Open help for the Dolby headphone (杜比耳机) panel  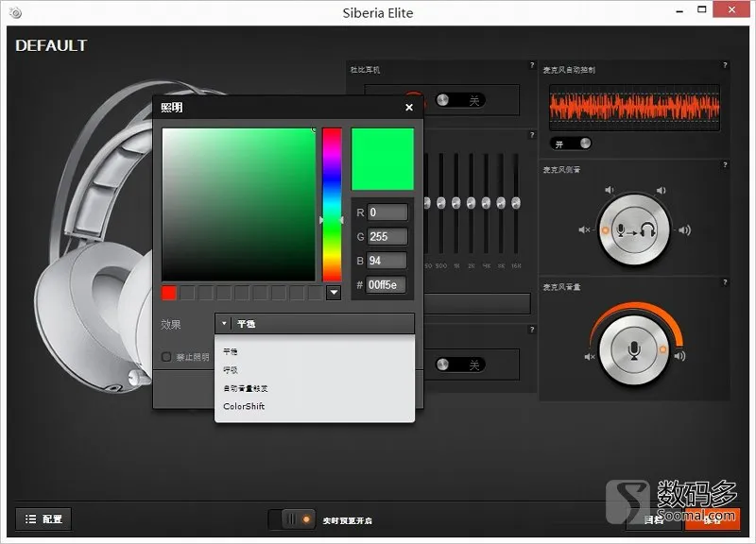click(x=532, y=65)
